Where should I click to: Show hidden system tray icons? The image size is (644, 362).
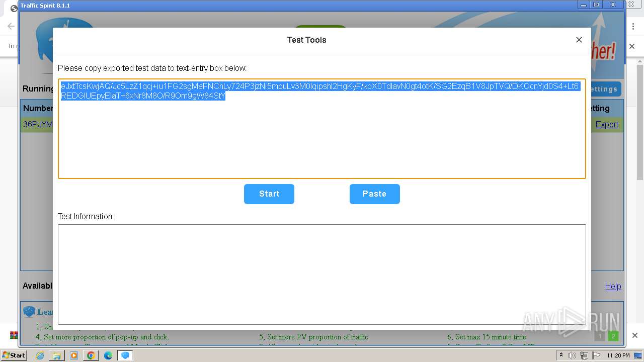pyautogui.click(x=561, y=355)
